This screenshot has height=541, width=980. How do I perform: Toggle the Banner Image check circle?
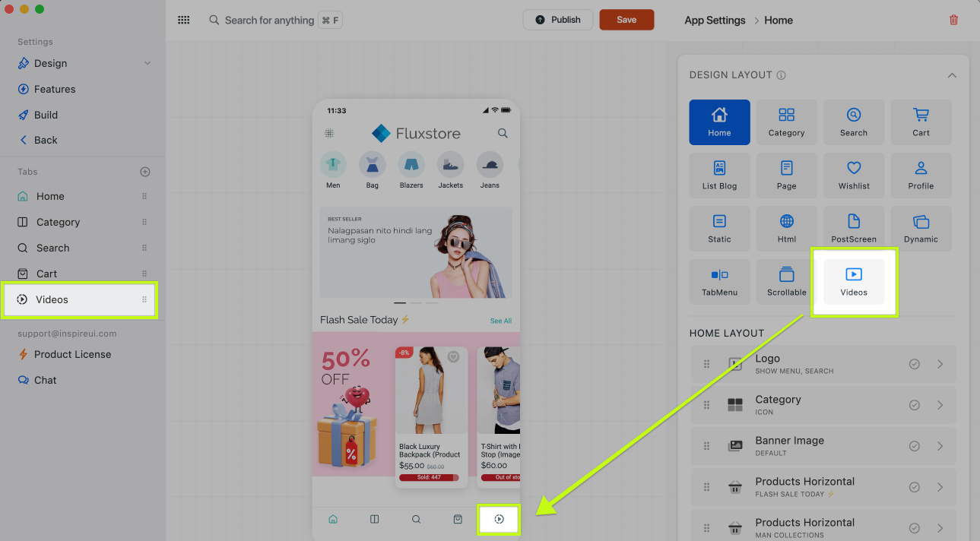click(915, 446)
